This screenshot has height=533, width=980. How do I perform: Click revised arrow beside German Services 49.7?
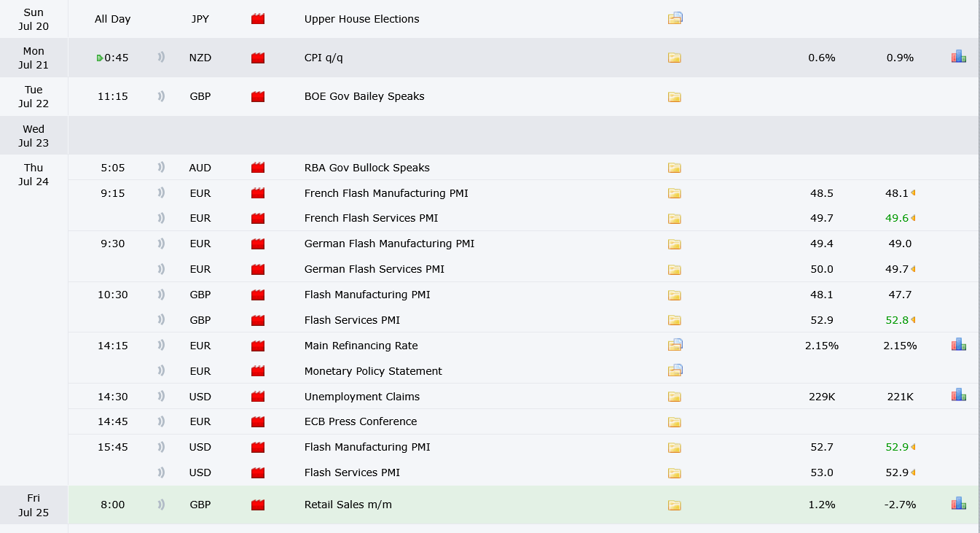pyautogui.click(x=913, y=269)
